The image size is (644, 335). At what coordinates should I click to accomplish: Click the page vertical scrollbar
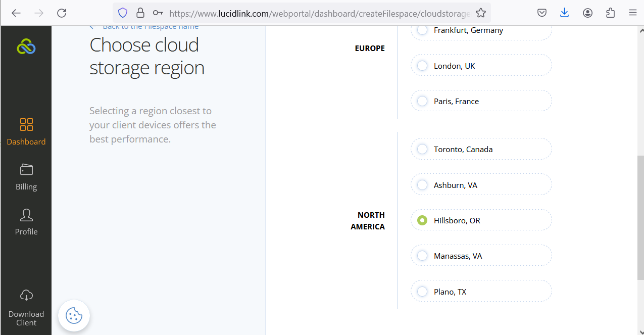tap(640, 217)
